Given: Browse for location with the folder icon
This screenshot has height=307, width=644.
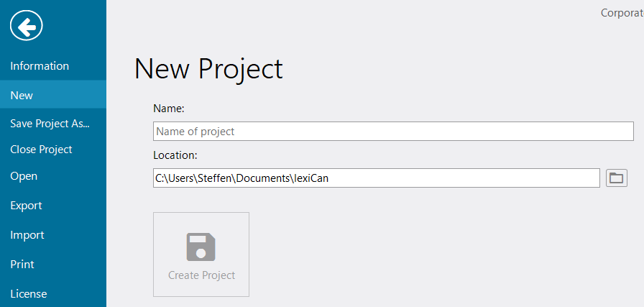Looking at the screenshot, I should coord(617,178).
